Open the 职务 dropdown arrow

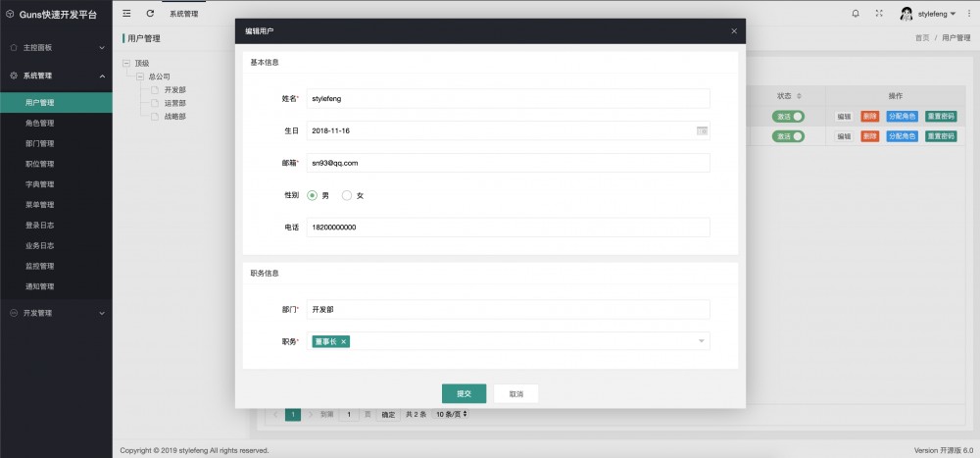(702, 341)
